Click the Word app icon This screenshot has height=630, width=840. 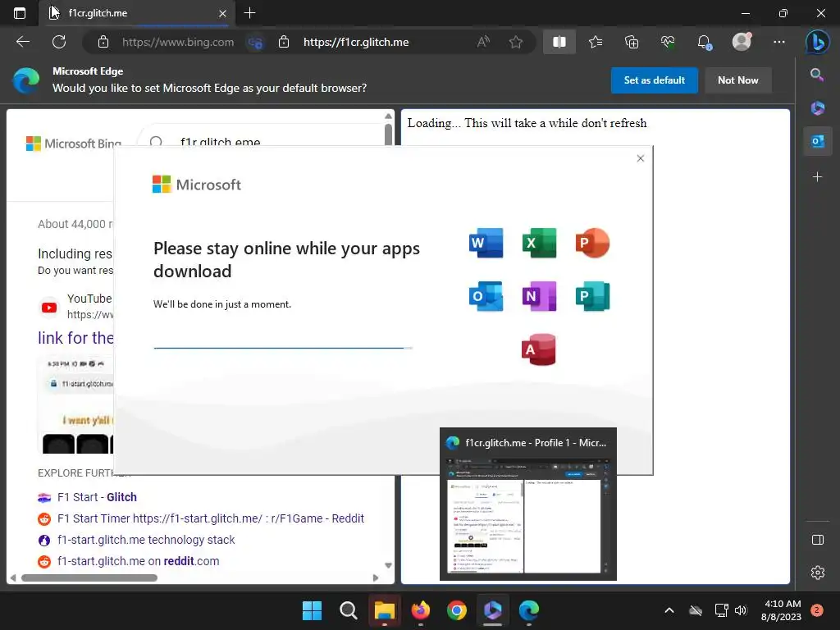point(486,243)
